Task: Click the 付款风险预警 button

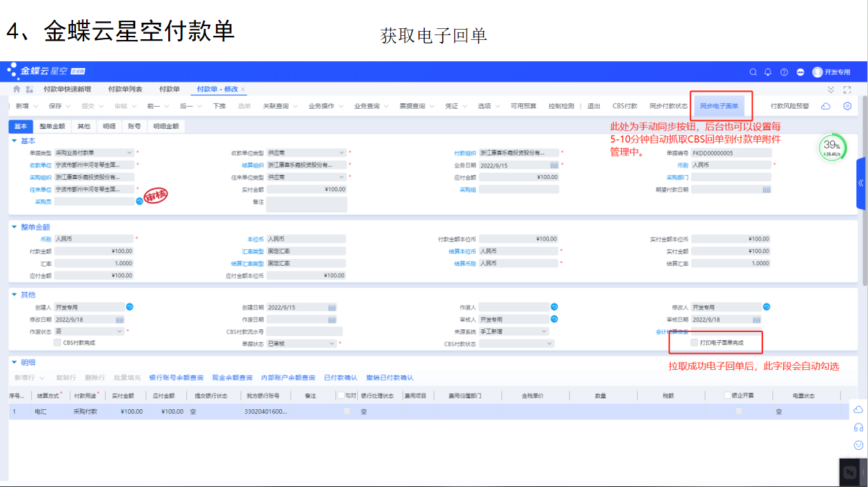Action: [790, 106]
